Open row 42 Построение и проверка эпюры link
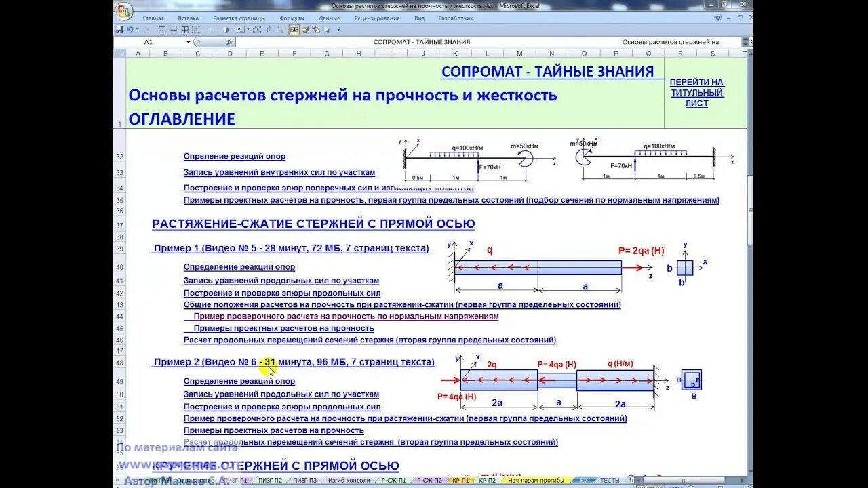868x488 pixels. [282, 293]
